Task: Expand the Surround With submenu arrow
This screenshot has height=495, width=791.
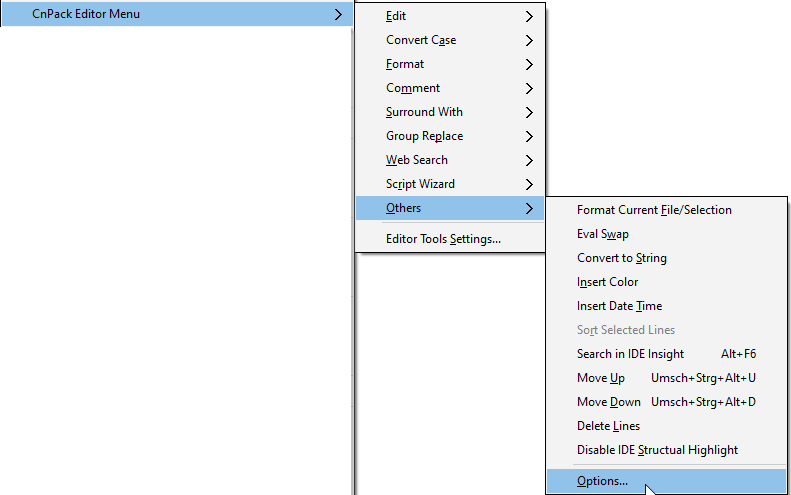Action: click(x=529, y=113)
